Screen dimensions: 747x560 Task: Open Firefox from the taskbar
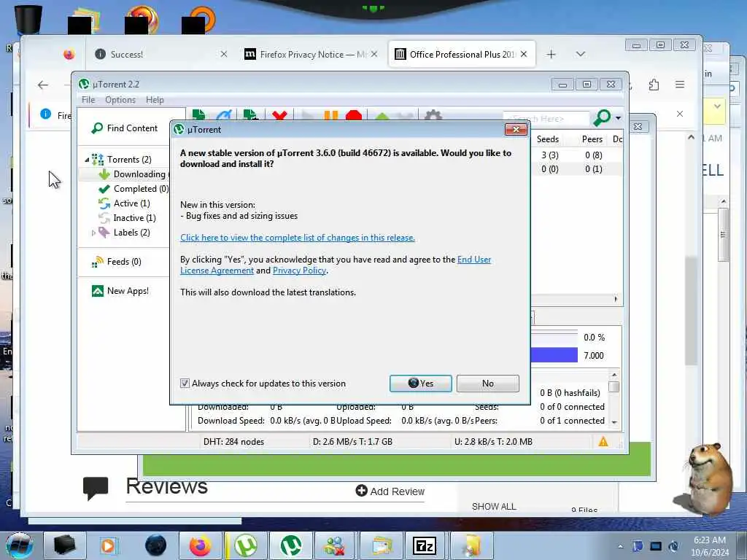pos(200,545)
